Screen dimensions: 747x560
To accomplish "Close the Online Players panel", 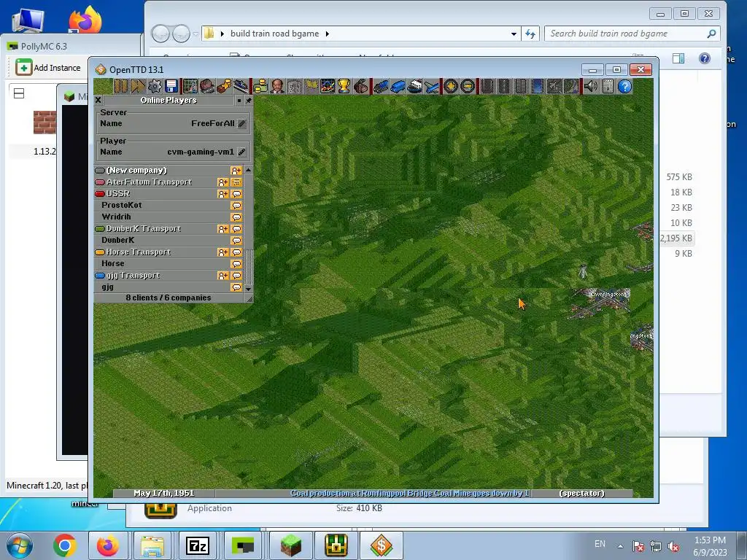I will click(98, 100).
